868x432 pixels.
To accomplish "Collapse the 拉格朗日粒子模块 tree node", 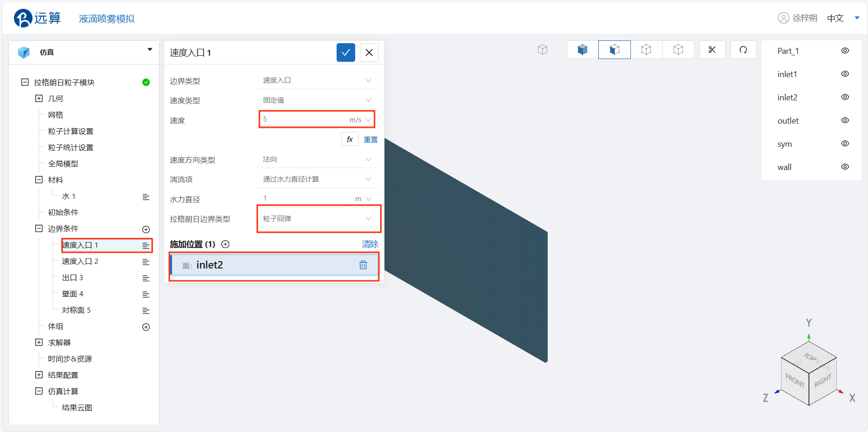I will pyautogui.click(x=25, y=82).
